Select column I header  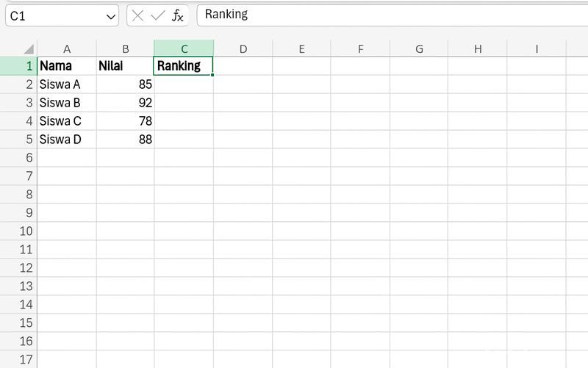pyautogui.click(x=537, y=48)
